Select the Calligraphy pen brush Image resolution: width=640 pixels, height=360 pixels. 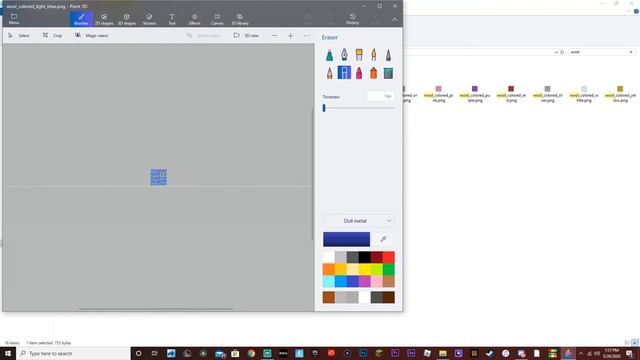(x=344, y=55)
